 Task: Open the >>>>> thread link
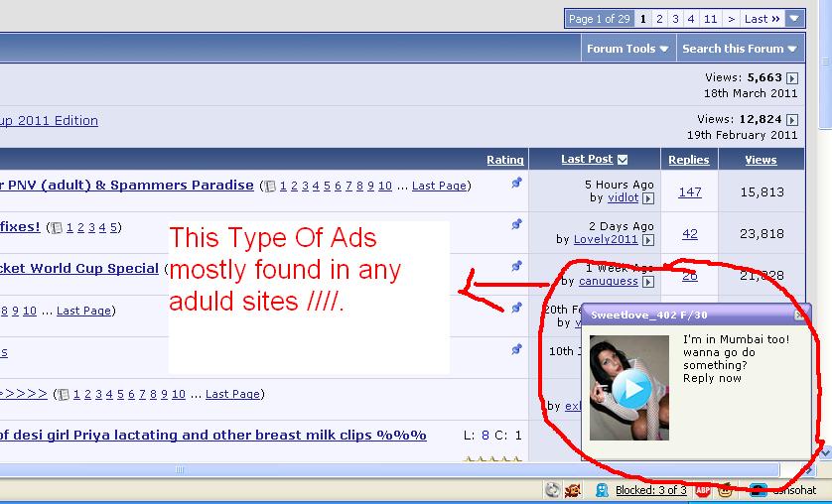[x=24, y=393]
